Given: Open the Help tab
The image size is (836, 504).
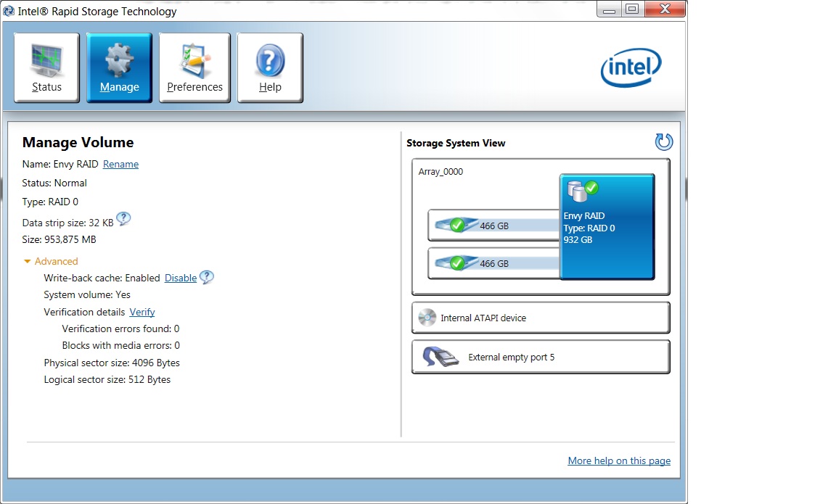Looking at the screenshot, I should 270,67.
